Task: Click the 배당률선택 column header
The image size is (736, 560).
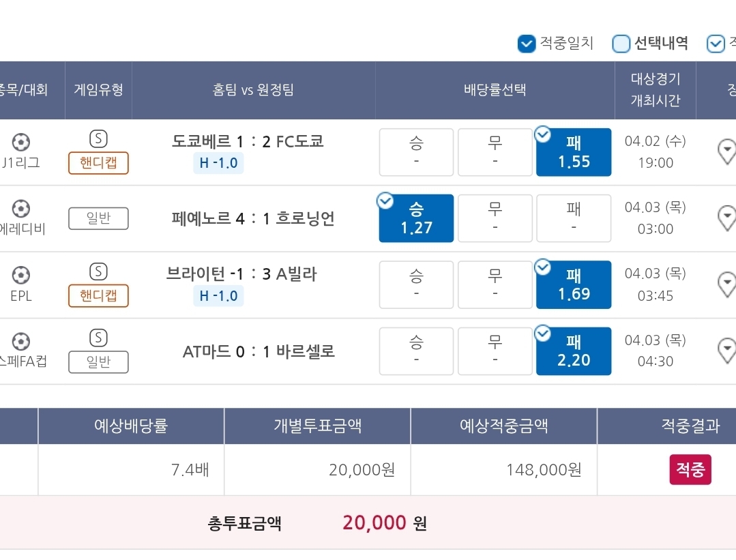Action: click(495, 89)
